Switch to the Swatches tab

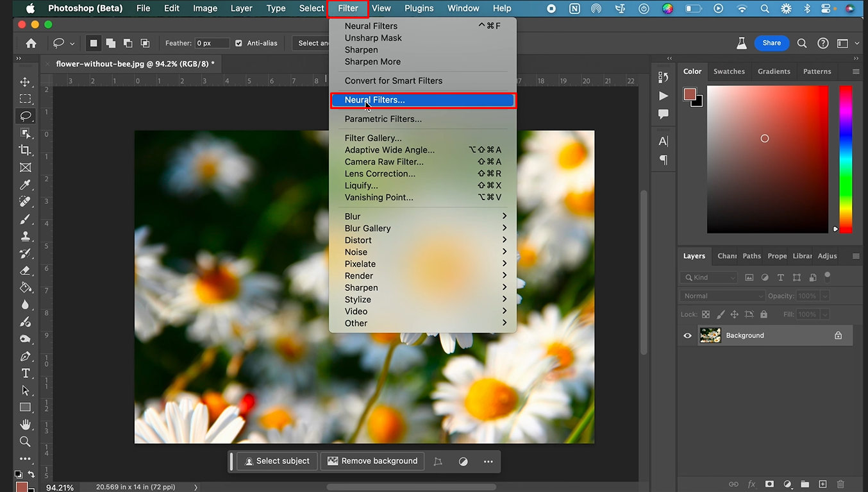tap(729, 71)
